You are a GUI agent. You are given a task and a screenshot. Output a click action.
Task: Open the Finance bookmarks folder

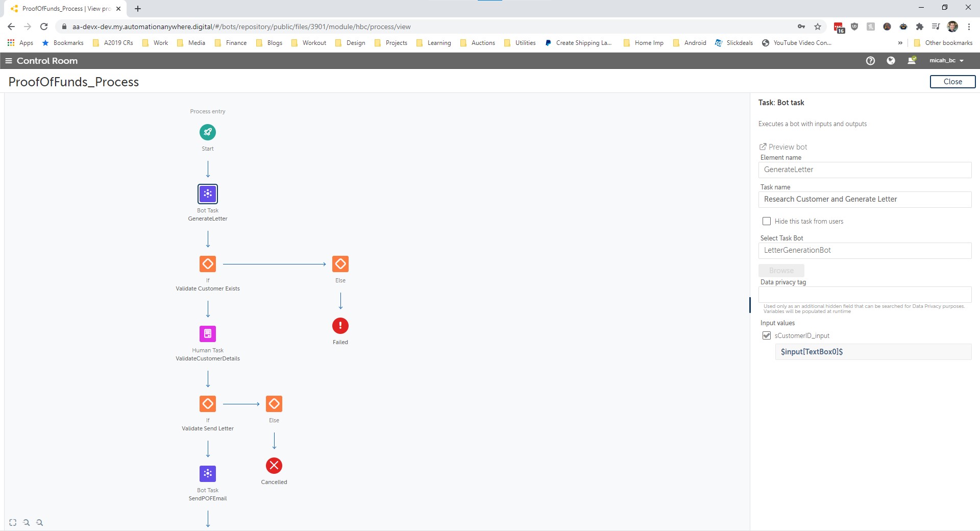[231, 43]
